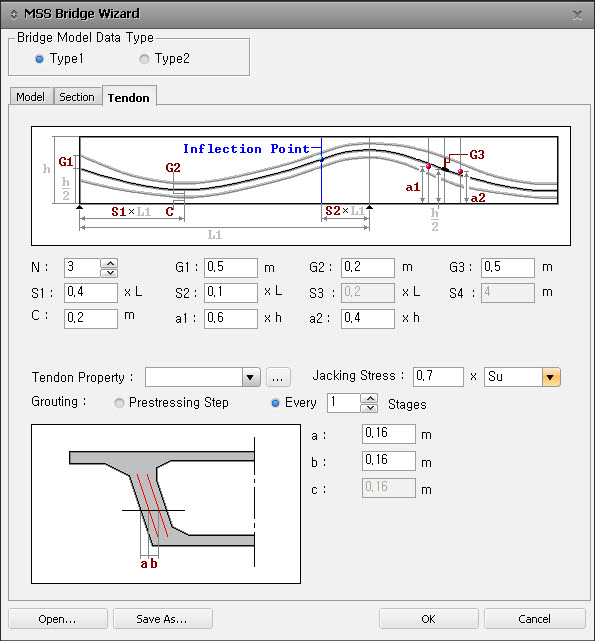The image size is (595, 641).
Task: Click the G2 input field
Action: [x=368, y=267]
